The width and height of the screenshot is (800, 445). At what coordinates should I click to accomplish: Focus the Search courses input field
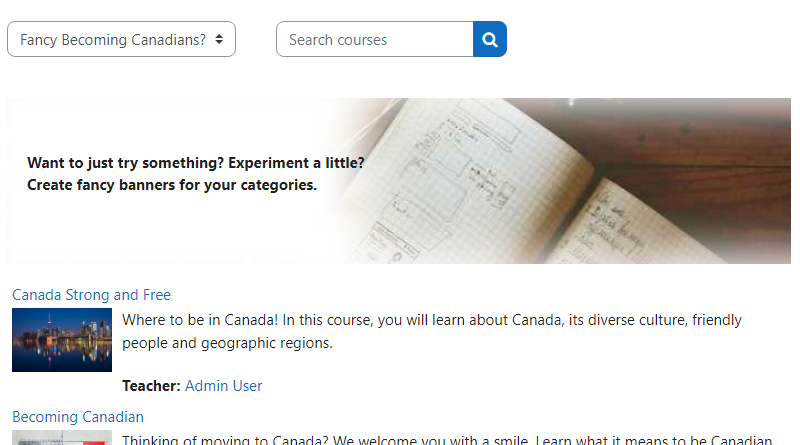pyautogui.click(x=374, y=40)
